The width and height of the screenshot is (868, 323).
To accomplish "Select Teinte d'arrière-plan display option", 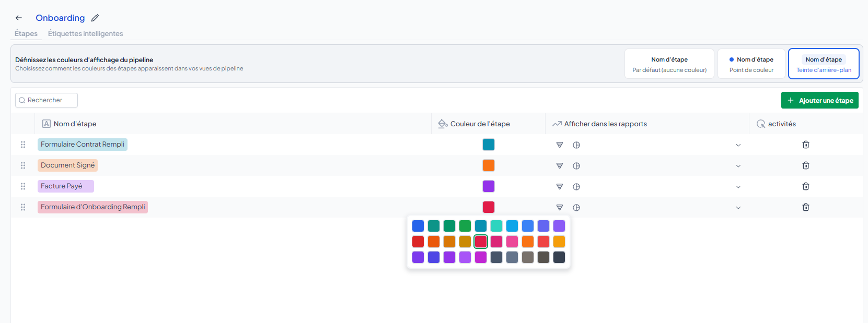I will pyautogui.click(x=824, y=64).
